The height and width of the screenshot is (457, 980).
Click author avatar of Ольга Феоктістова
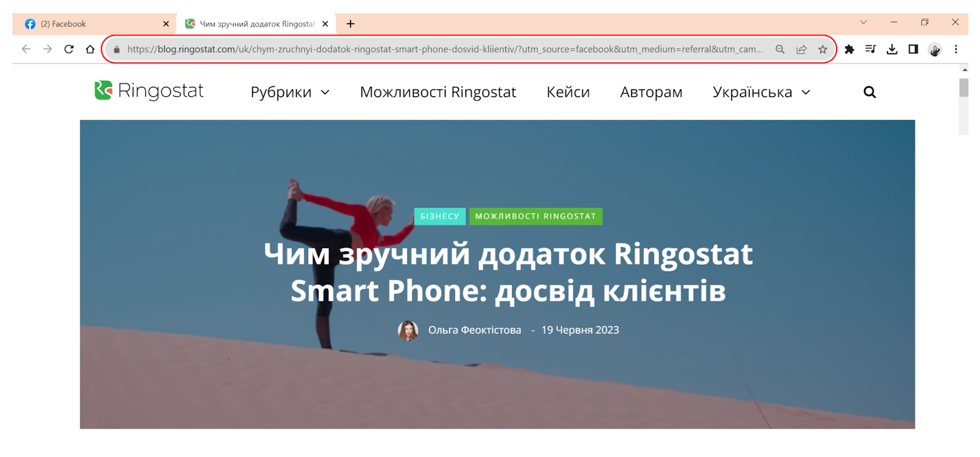click(x=408, y=331)
